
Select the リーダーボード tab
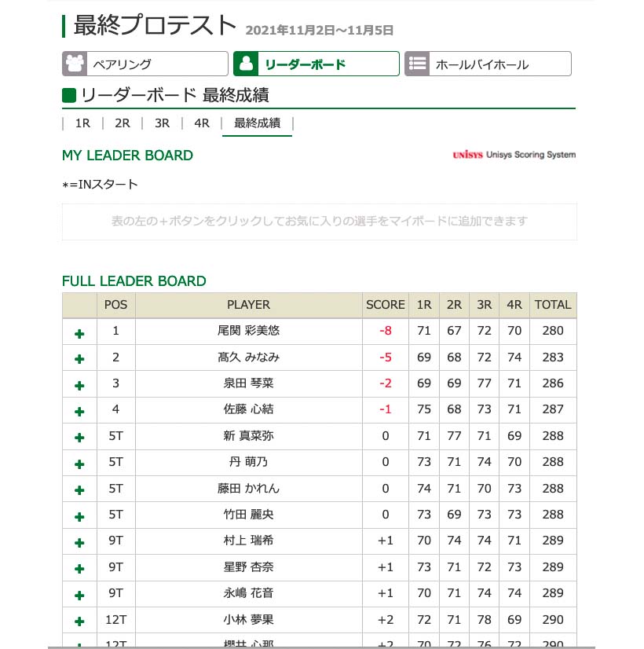coord(316,64)
